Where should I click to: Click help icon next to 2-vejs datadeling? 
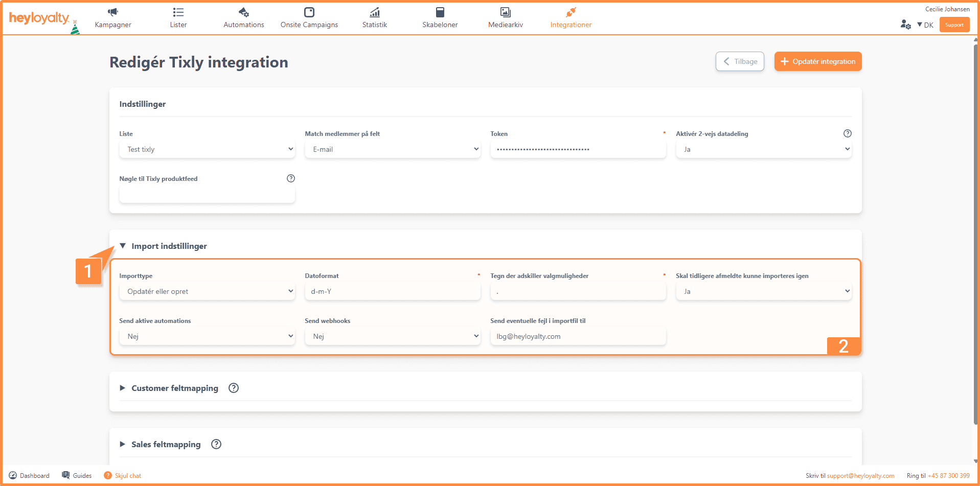847,133
